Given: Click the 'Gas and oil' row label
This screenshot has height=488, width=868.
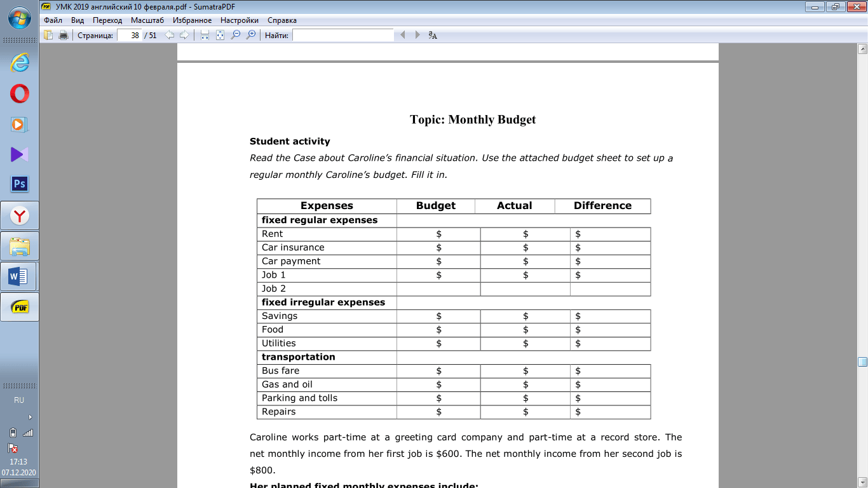Looking at the screenshot, I should tap(287, 384).
